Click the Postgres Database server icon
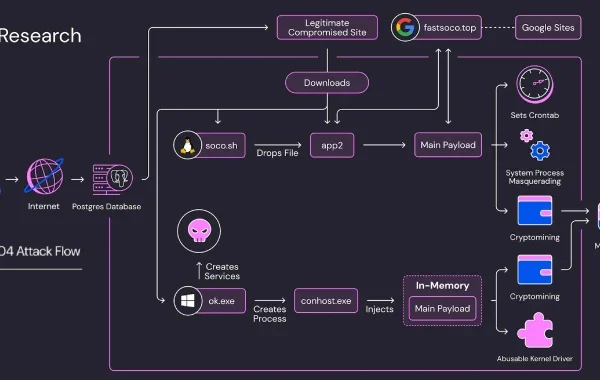Screen dimensions: 600x380 click(113, 179)
